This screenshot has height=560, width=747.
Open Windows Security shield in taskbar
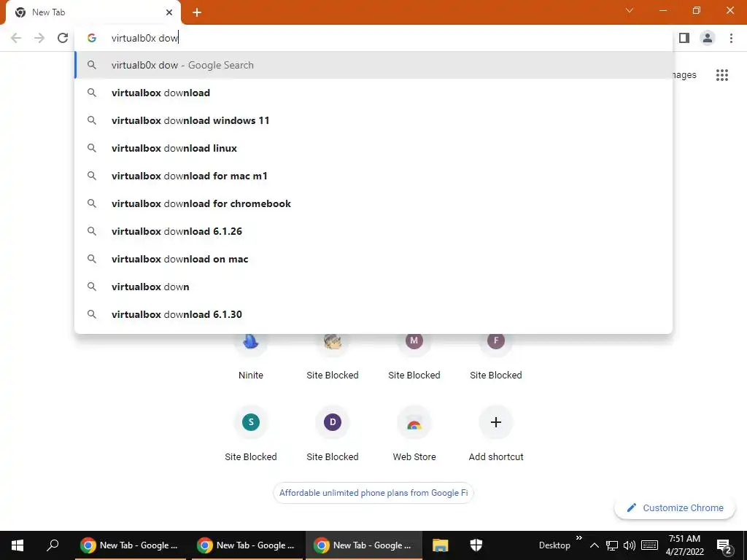coord(476,545)
